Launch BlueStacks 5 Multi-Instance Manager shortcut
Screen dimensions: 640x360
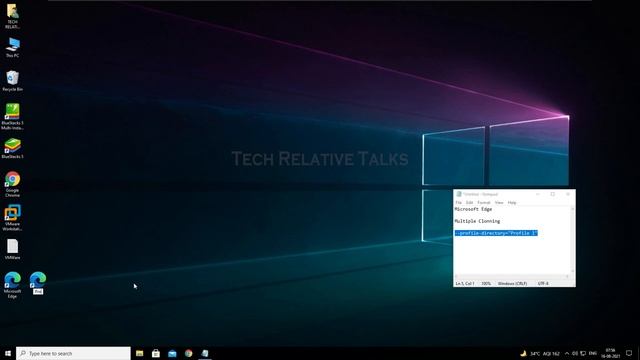point(12,116)
